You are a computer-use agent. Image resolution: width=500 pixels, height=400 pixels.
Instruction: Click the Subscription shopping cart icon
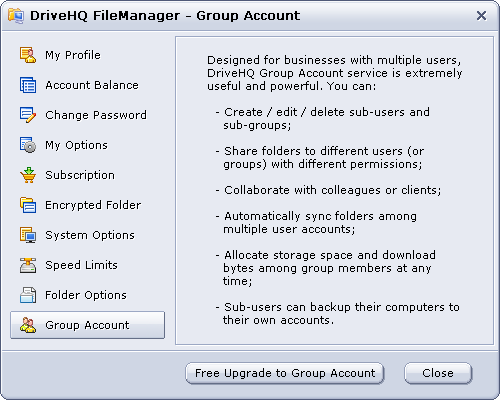(28, 175)
